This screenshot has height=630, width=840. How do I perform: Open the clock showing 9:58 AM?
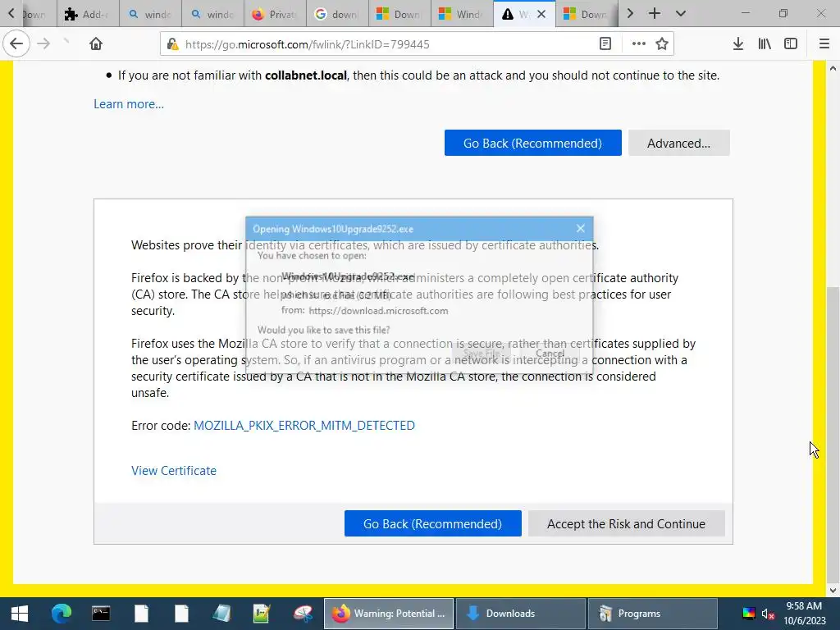pyautogui.click(x=804, y=614)
